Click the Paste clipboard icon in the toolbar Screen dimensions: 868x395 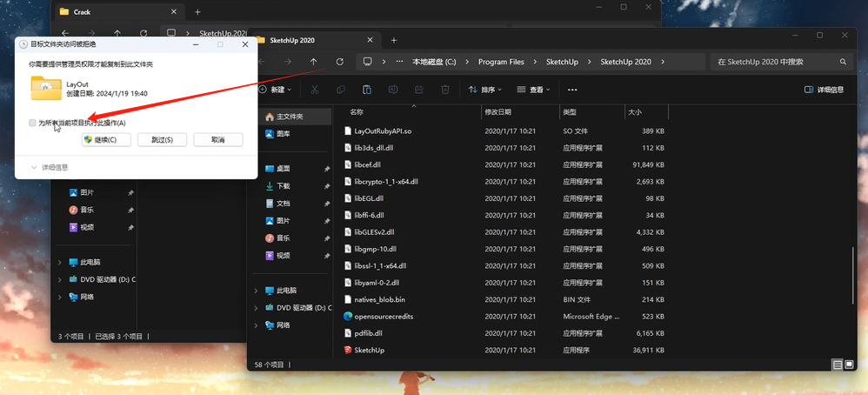click(366, 90)
